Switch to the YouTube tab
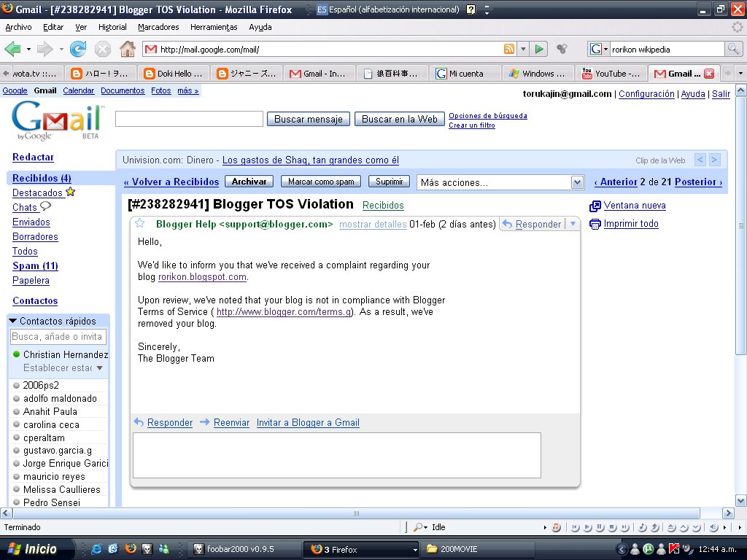The image size is (747, 560). click(x=611, y=74)
